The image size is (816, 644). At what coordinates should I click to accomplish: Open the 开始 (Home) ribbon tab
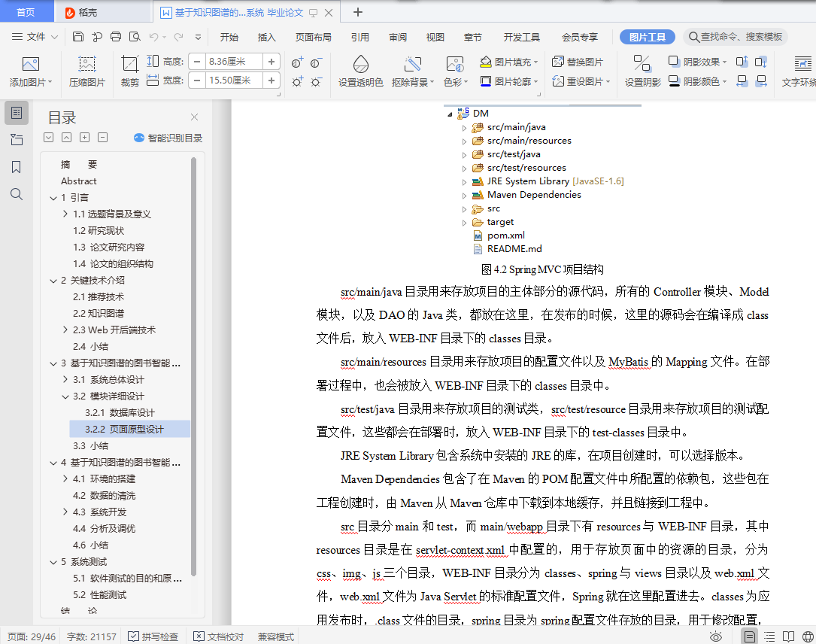click(229, 37)
